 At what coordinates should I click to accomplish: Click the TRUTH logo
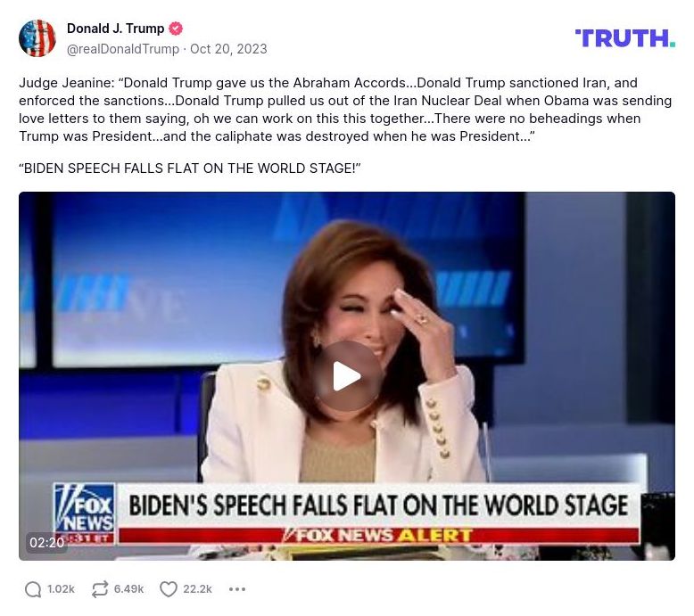pos(625,38)
